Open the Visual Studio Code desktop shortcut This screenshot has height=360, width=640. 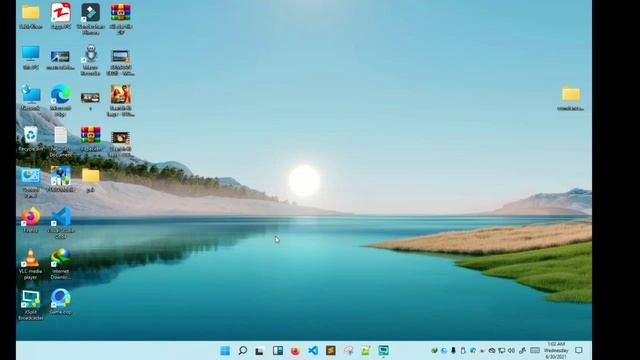[x=60, y=223]
